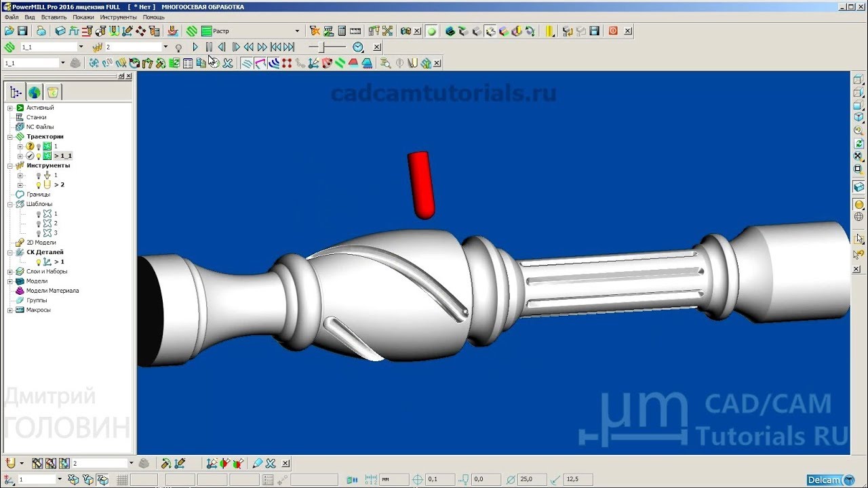Toggle the simulation lightbulb in toolbar
This screenshot has width=868, height=488.
click(x=178, y=47)
